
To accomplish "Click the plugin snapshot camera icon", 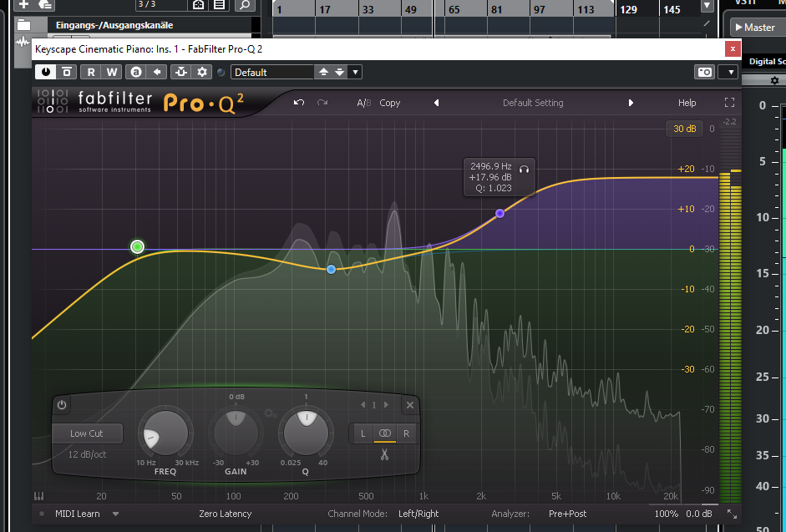I will (705, 73).
